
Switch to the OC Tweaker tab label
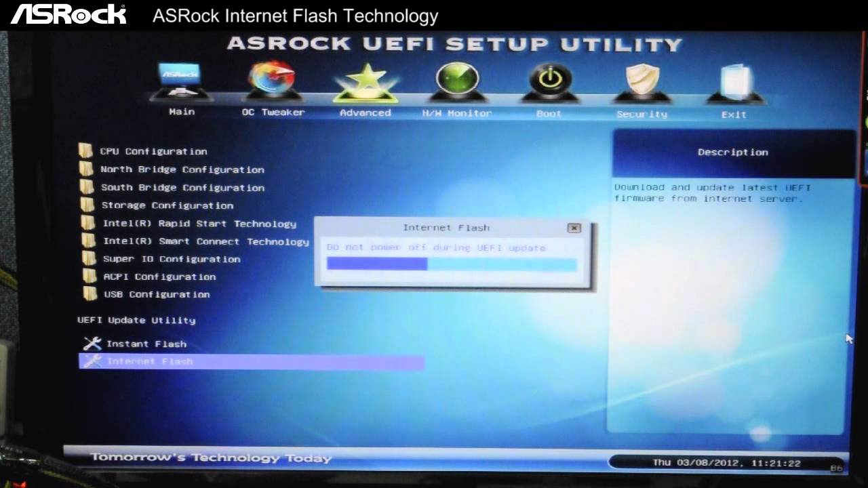pos(273,113)
